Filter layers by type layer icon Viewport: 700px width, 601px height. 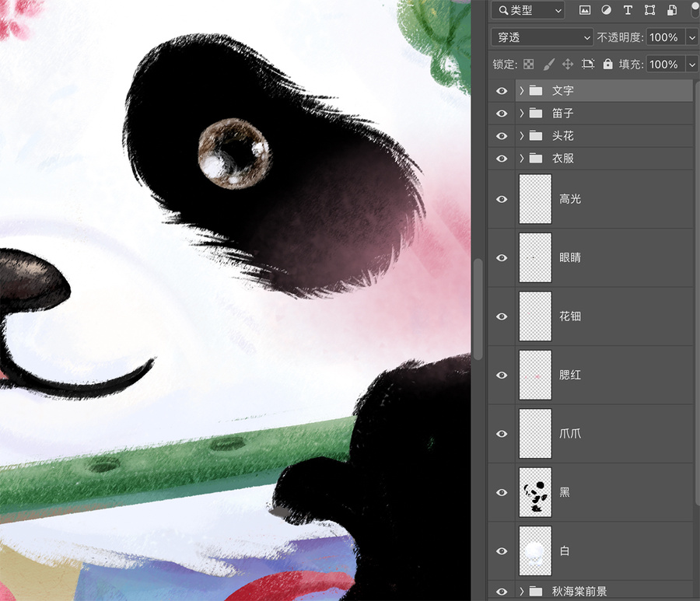(628, 10)
